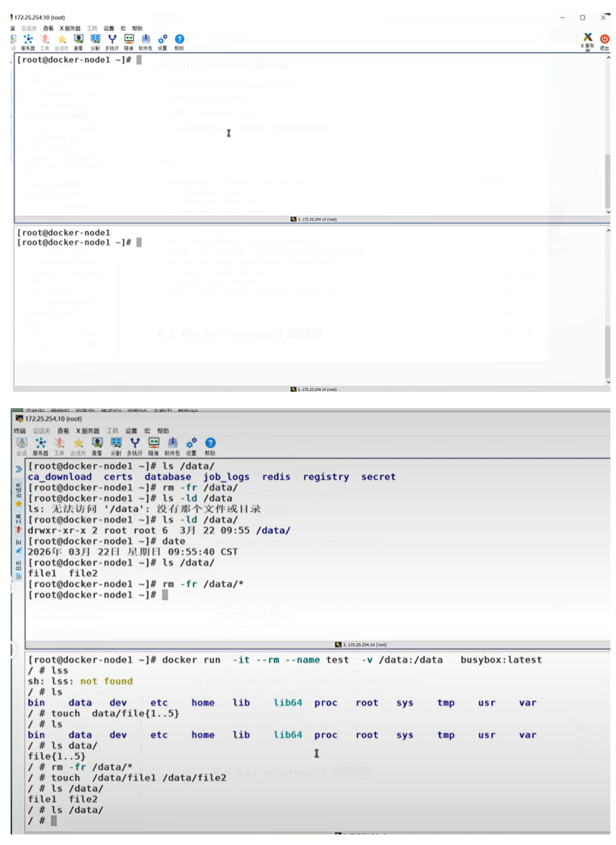Click Help question icon in upper window toolbar
Image resolution: width=616 pixels, height=845 pixels.
[179, 41]
